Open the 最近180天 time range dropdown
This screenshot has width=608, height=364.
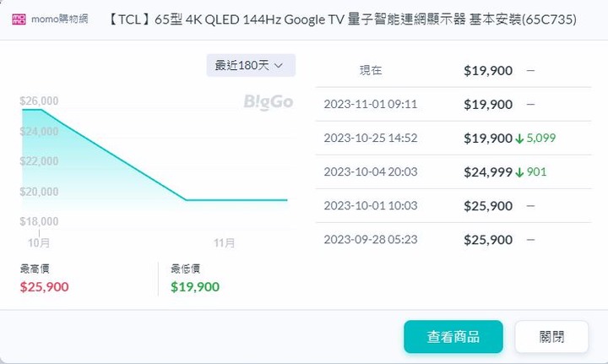(x=251, y=65)
